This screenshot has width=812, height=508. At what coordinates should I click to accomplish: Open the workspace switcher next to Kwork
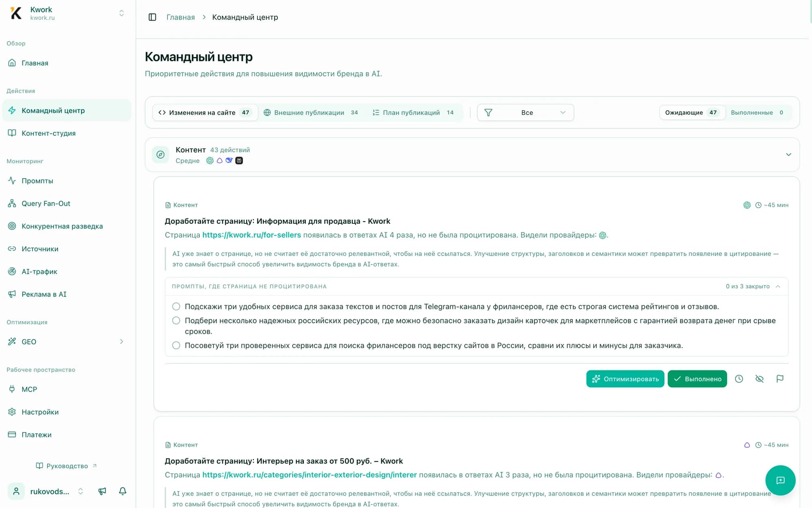[x=121, y=13]
